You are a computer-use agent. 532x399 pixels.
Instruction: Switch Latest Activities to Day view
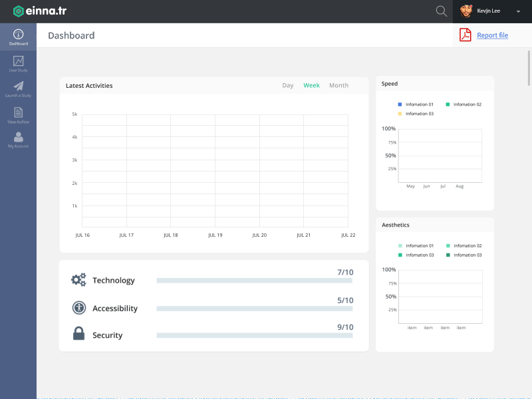288,85
